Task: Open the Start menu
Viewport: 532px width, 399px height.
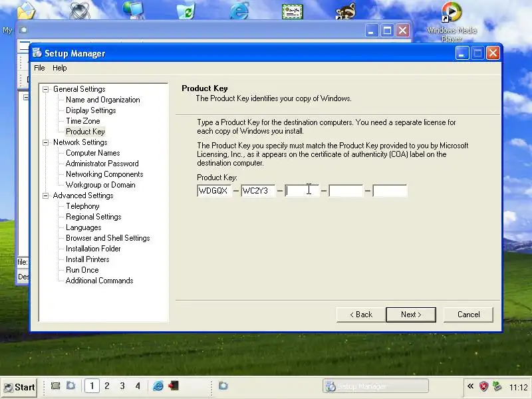Action: pos(19,387)
